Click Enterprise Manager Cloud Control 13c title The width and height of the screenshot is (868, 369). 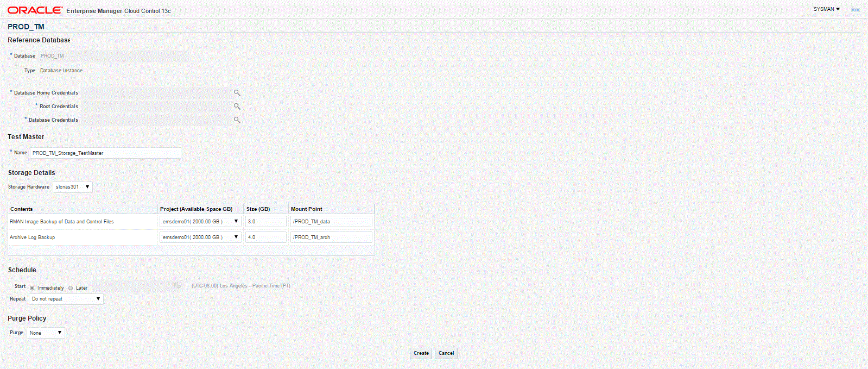[118, 11]
